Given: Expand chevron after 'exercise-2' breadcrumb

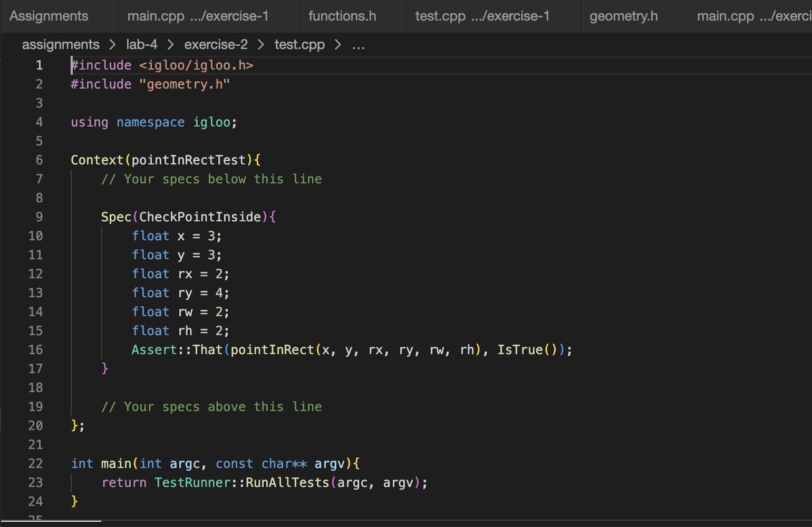Looking at the screenshot, I should (x=261, y=45).
